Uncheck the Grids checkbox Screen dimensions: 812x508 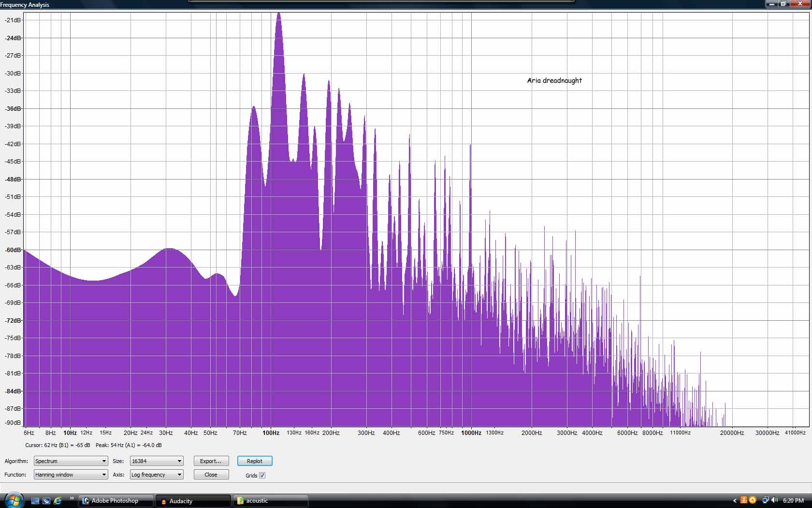(262, 476)
